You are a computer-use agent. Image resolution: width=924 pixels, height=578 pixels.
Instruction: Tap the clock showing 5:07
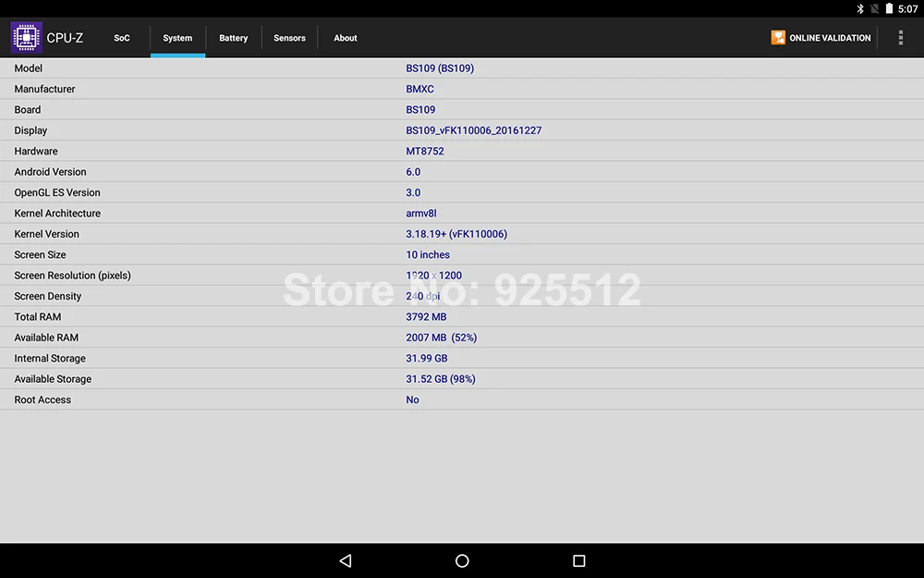click(907, 9)
